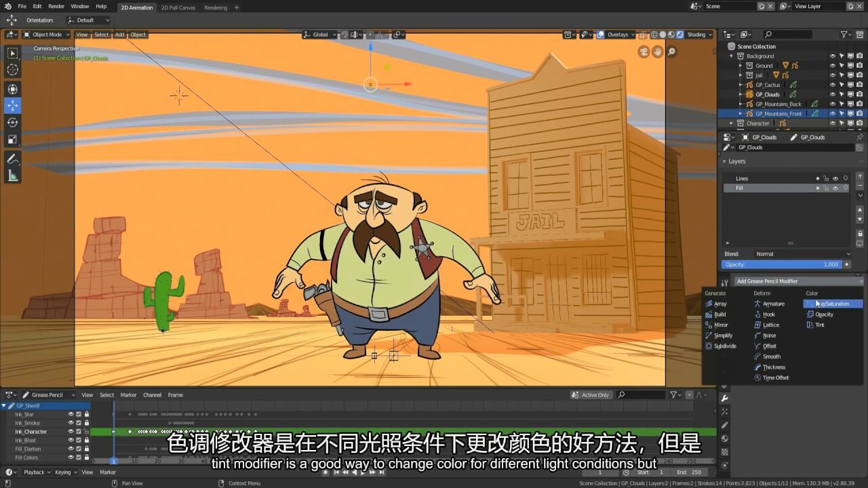Hide the Ground collection in outliner
This screenshot has width=868, height=488.
[833, 66]
